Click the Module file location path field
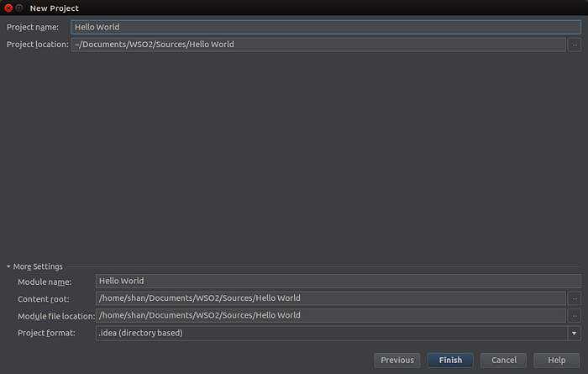Screen dimensions: 588x374 tap(331, 316)
